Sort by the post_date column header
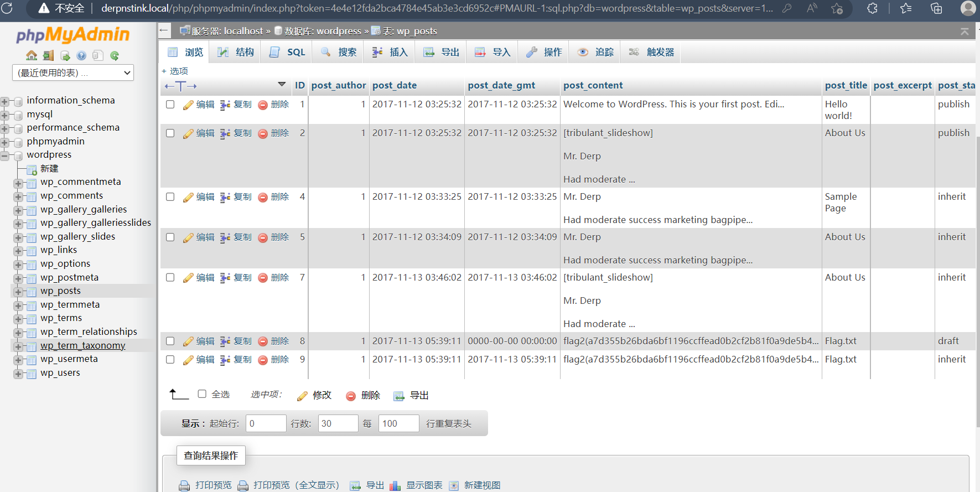 click(395, 85)
